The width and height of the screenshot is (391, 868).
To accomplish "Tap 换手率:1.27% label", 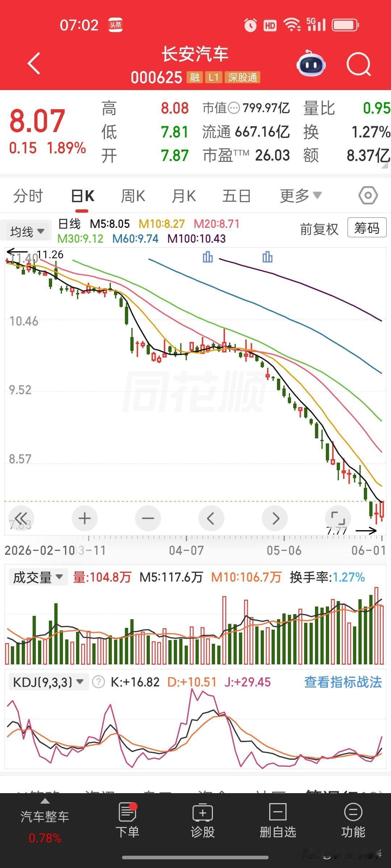I will tap(327, 577).
